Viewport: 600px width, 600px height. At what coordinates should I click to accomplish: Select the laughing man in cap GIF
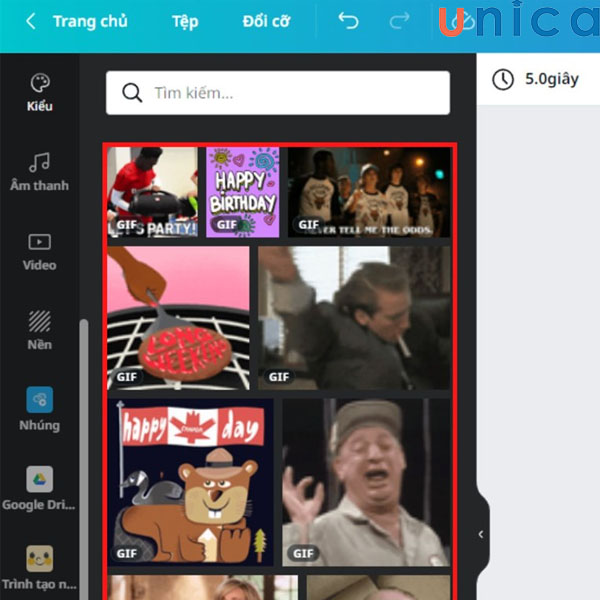coord(367,482)
